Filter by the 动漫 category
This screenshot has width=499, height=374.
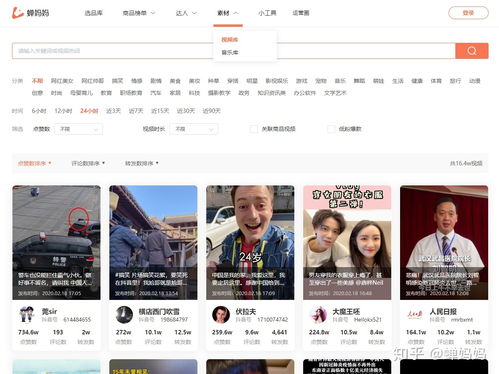click(474, 81)
